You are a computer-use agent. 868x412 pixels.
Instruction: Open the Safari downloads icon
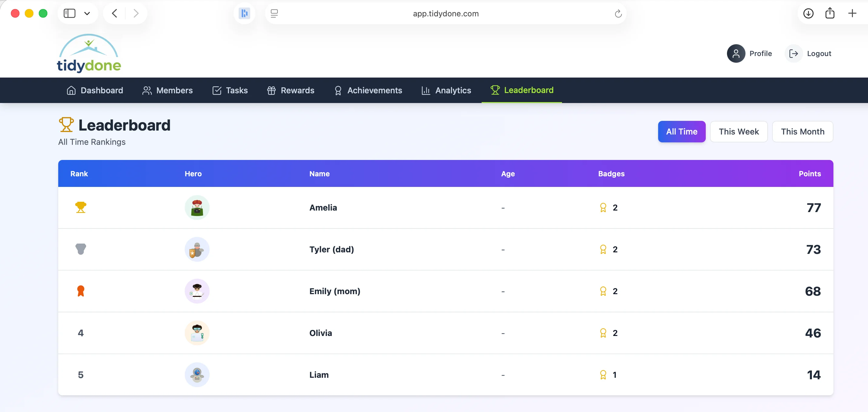tap(808, 13)
